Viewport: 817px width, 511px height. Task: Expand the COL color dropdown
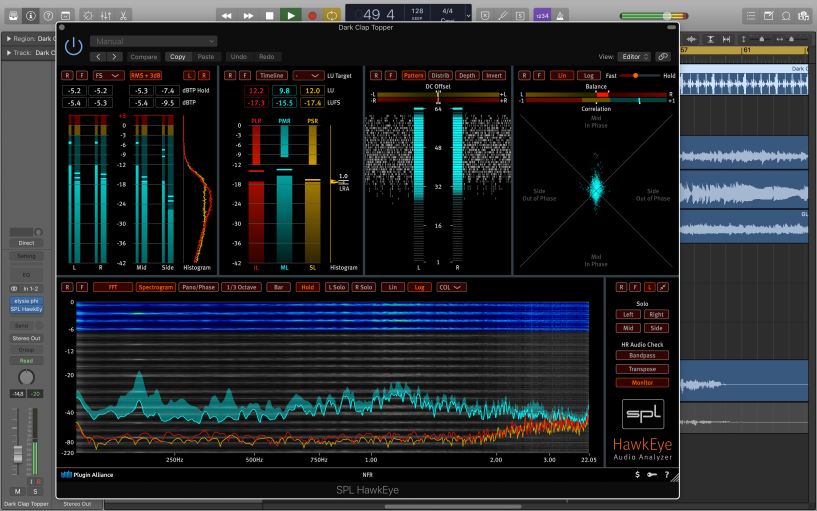451,287
